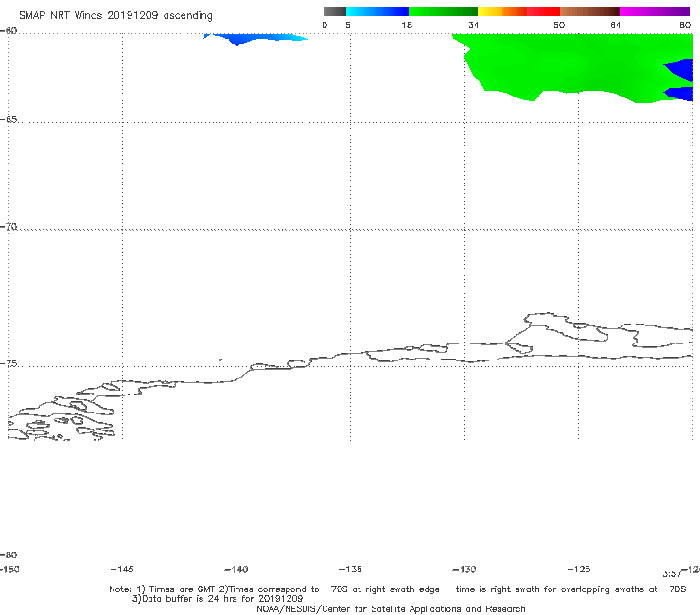Click the green segment of the color bar
Viewport: 700px width, 615px height.
[x=443, y=11]
